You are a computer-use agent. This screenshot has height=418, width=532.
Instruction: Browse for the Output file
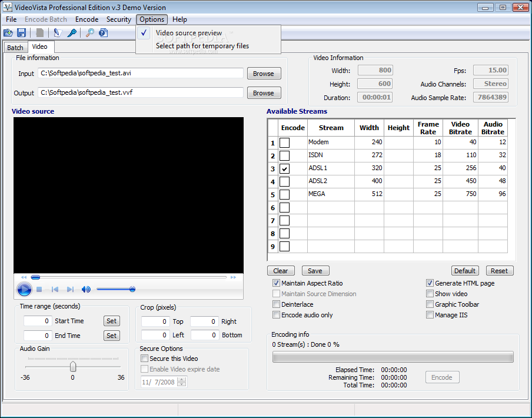point(264,93)
